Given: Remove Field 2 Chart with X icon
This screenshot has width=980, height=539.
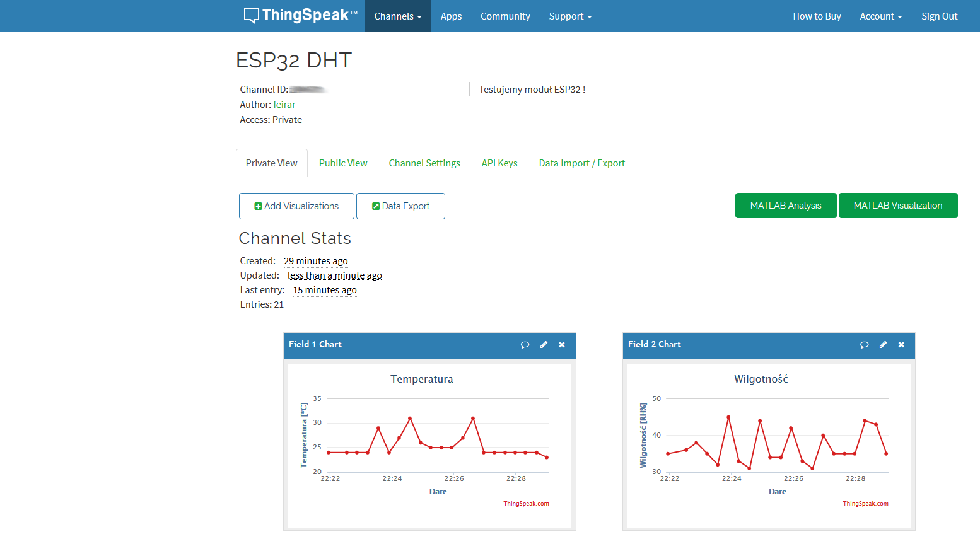Looking at the screenshot, I should (901, 345).
